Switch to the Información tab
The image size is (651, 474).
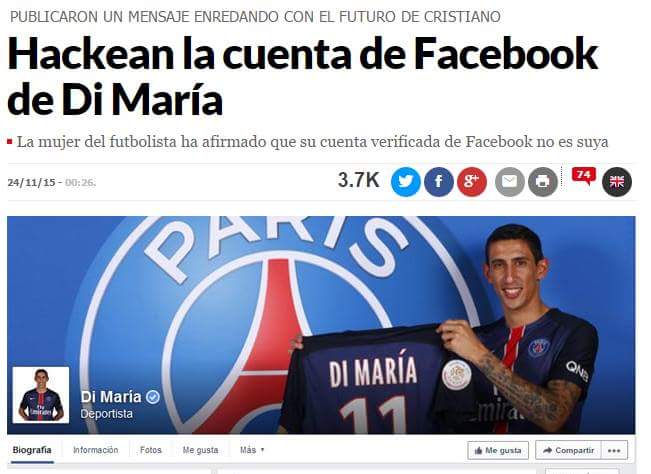click(95, 450)
